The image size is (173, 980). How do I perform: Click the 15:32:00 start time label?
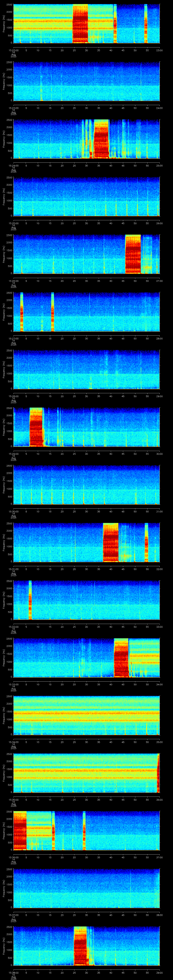click(13, 627)
